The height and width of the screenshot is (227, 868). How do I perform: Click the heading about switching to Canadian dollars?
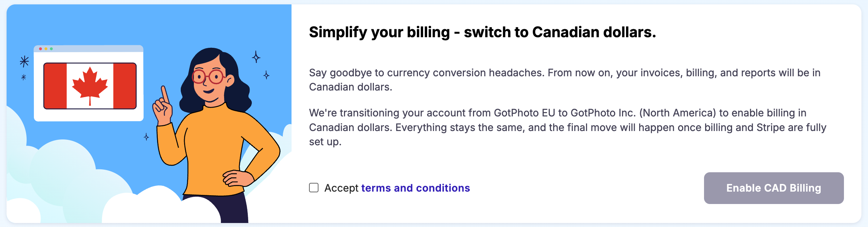tap(482, 32)
